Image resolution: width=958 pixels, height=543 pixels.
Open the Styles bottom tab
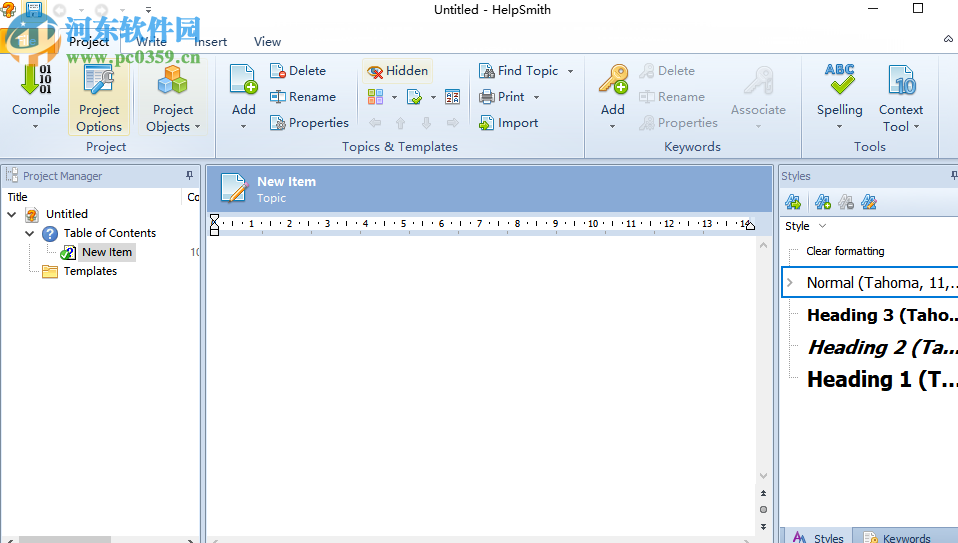pyautogui.click(x=818, y=538)
